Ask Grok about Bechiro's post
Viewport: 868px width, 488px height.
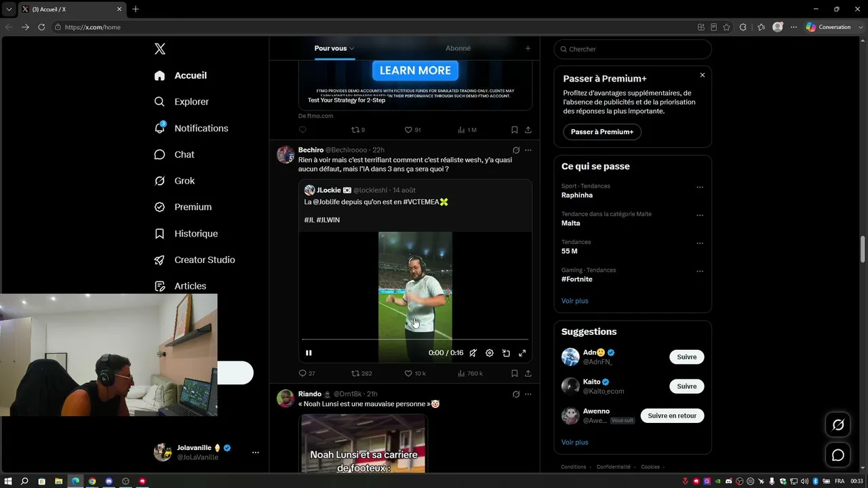516,150
